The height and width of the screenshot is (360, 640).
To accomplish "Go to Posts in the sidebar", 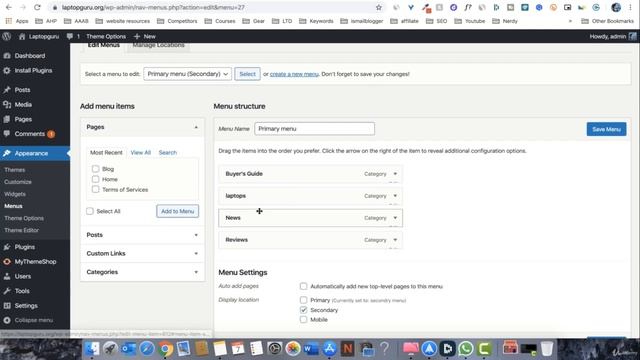I will pyautogui.click(x=22, y=90).
